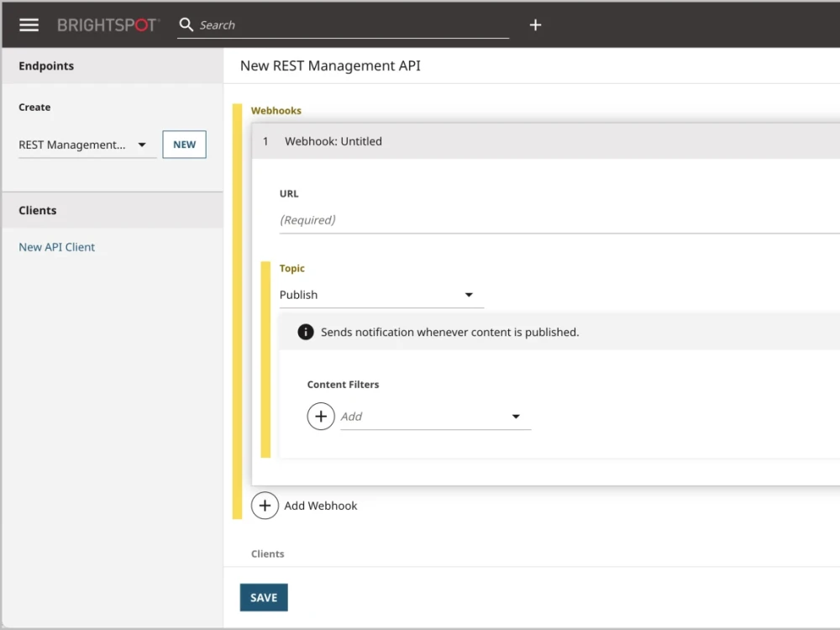
Task: Open the Topic dropdown showing Publish
Action: click(381, 295)
